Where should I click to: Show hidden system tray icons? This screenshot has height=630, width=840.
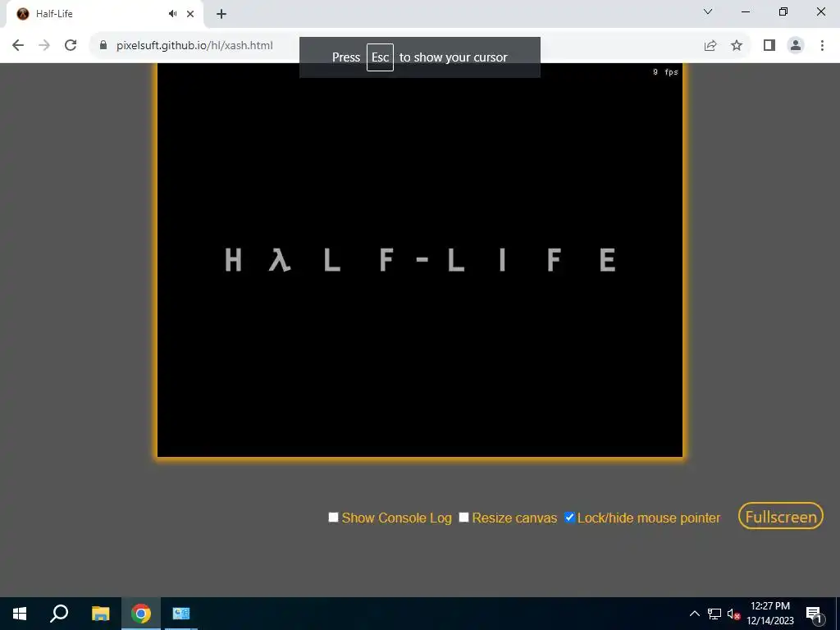[694, 614]
